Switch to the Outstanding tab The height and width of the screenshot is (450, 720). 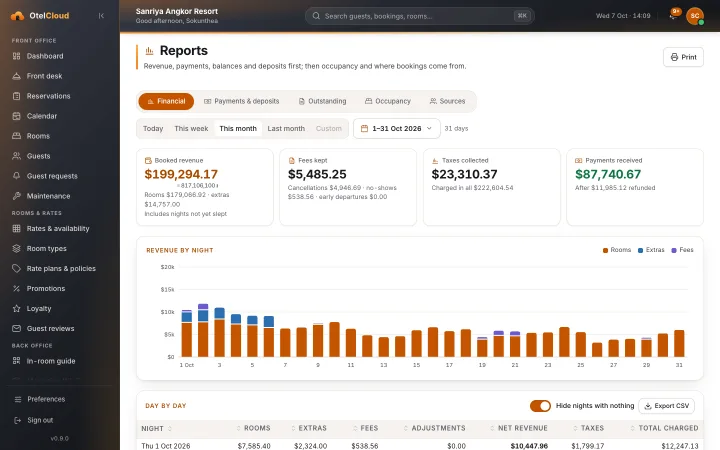[322, 101]
